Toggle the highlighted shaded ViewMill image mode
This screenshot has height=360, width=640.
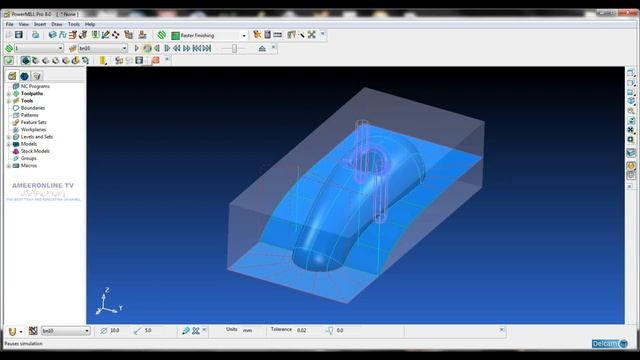tap(26, 60)
